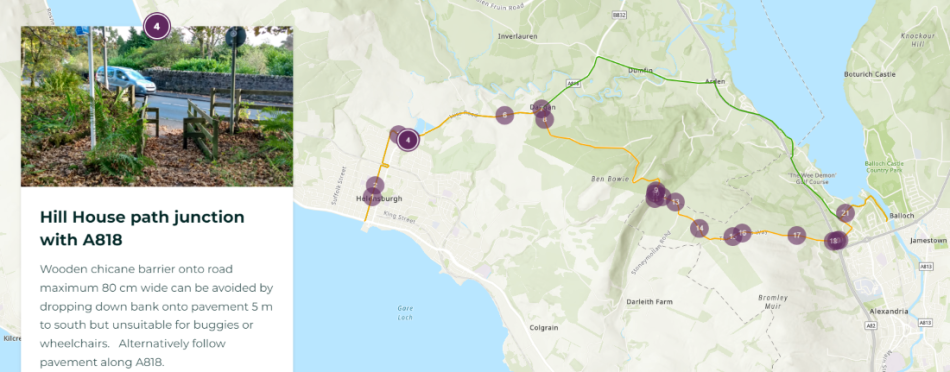The height and width of the screenshot is (372, 950).
Task: Open map marker 18 near Alexandria road
Action: [833, 241]
